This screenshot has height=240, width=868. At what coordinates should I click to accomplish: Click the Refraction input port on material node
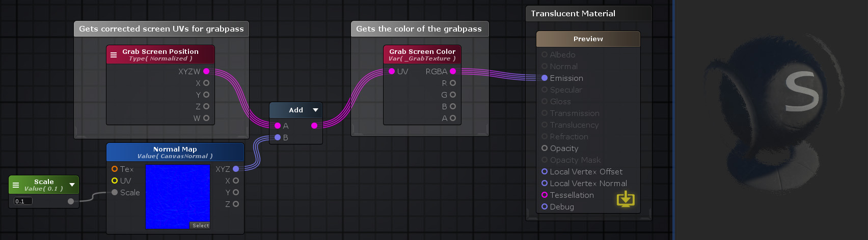click(545, 136)
